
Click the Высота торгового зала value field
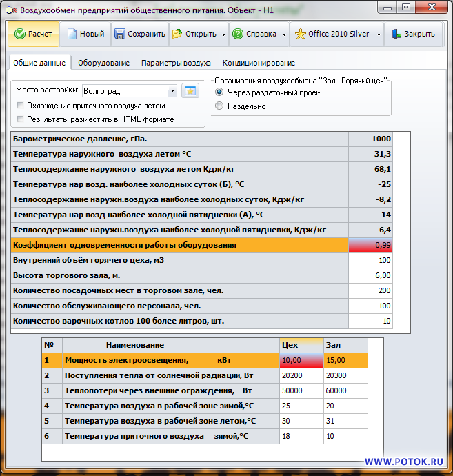pos(370,275)
